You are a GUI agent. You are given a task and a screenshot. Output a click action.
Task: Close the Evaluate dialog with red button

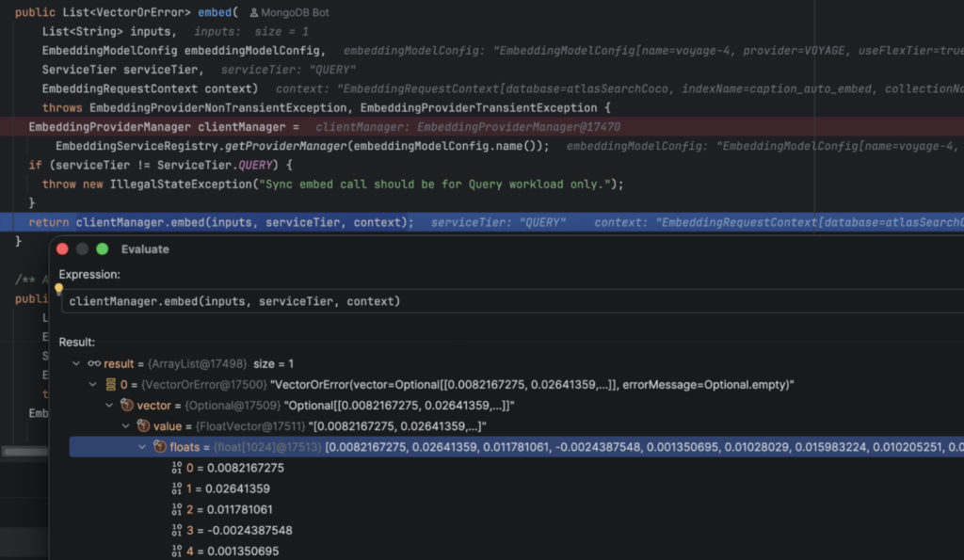[62, 249]
